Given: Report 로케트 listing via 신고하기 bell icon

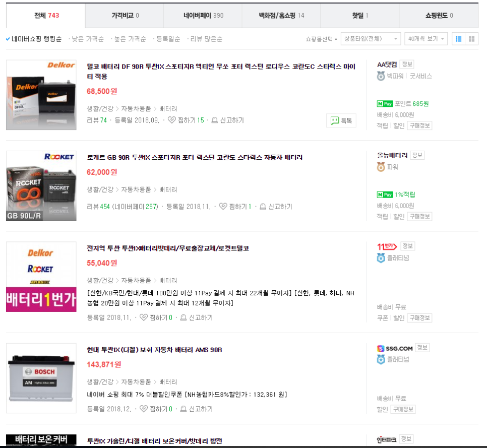Looking at the screenshot, I should (x=263, y=207).
